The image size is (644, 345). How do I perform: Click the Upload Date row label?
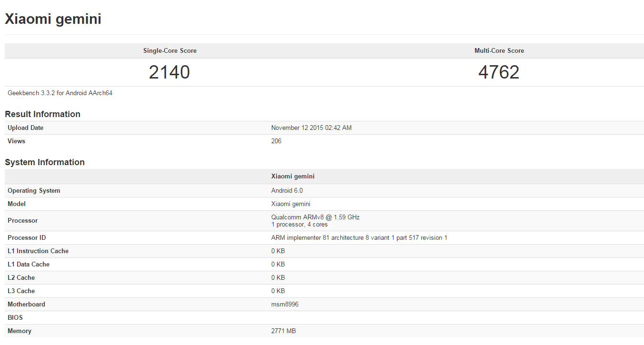click(x=25, y=128)
